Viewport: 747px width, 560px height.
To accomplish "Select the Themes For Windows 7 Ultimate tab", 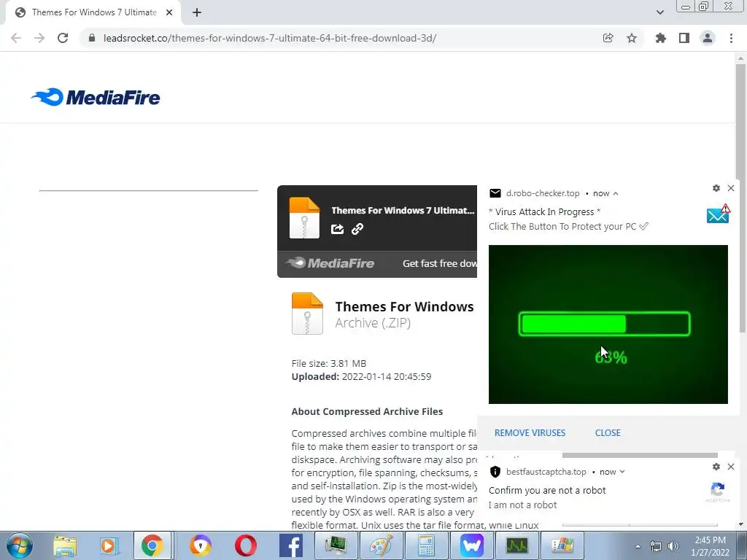I will tap(94, 12).
